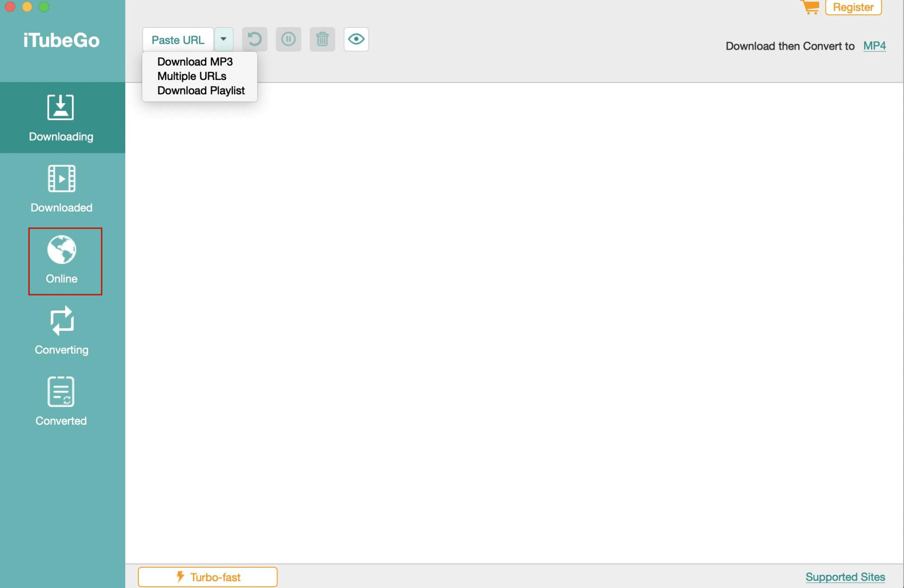904x588 pixels.
Task: Choose Multiple URLs menu option
Action: point(192,76)
